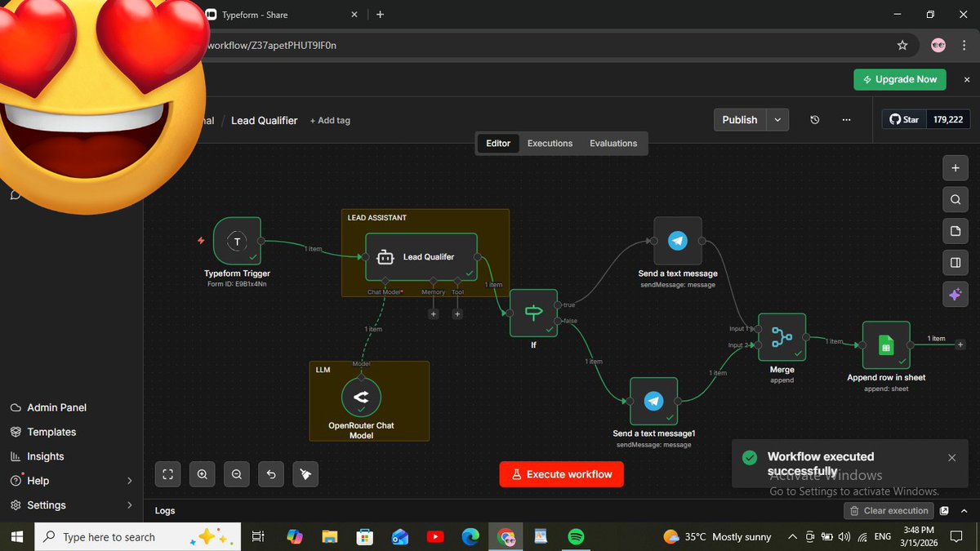Click the Clear execution button
980x551 pixels.
point(889,511)
